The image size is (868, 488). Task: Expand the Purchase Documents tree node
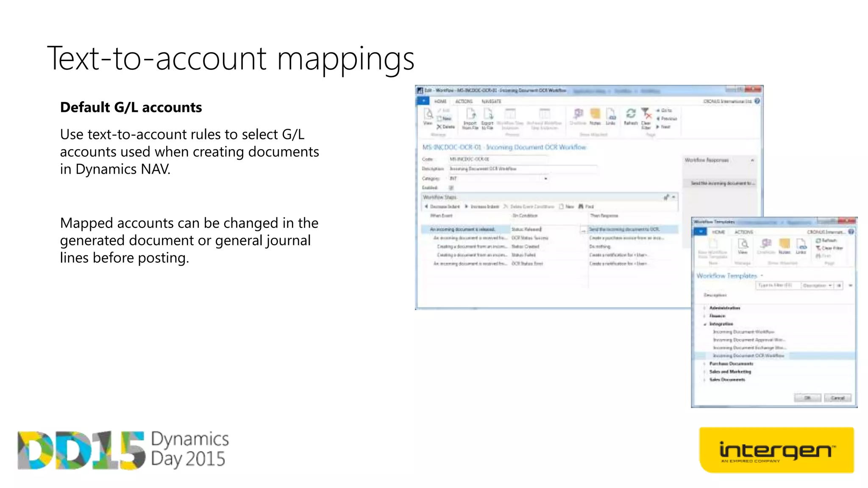point(705,364)
